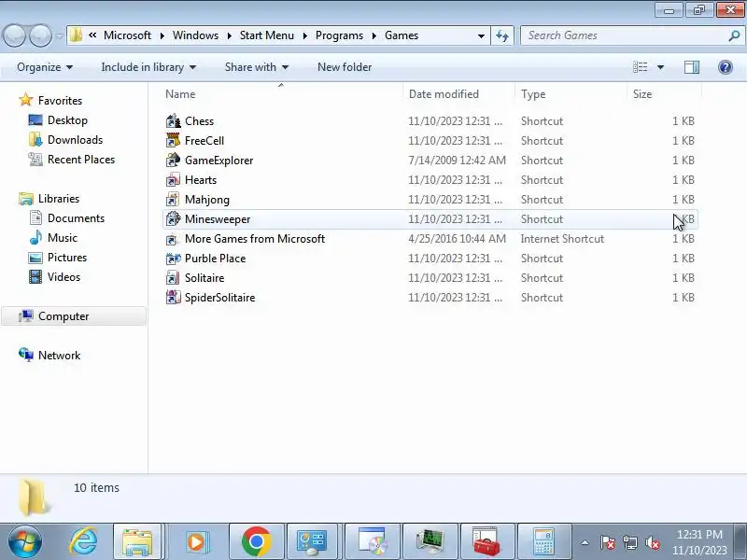
Task: Open the Share with dropdown
Action: (x=257, y=67)
